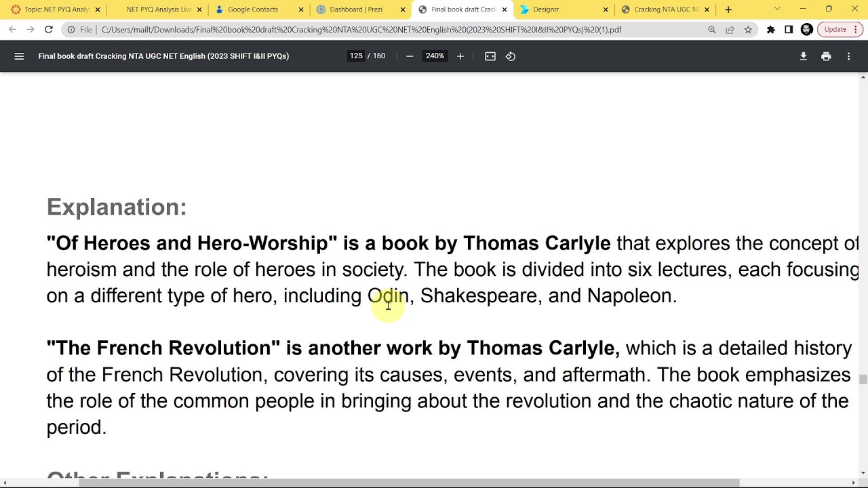This screenshot has height=488, width=868.
Task: Open the Extensions puzzle icon
Action: 771,29
